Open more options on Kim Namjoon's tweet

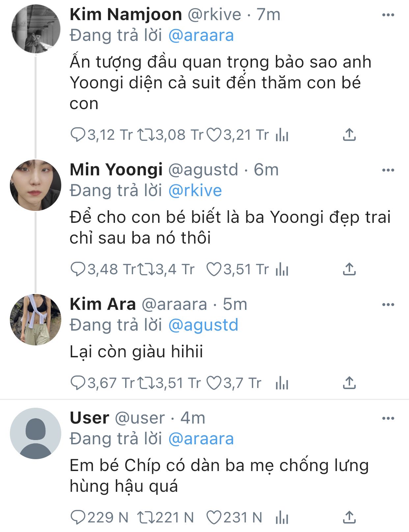(388, 15)
